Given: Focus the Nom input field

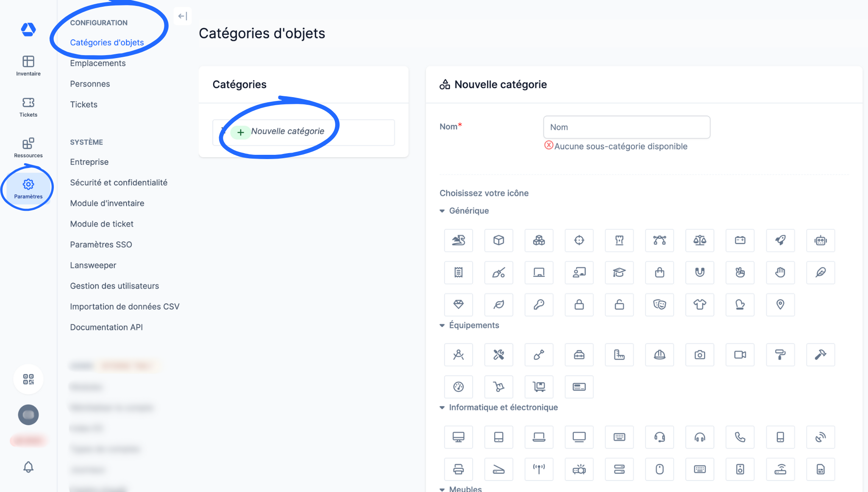Looking at the screenshot, I should (626, 127).
